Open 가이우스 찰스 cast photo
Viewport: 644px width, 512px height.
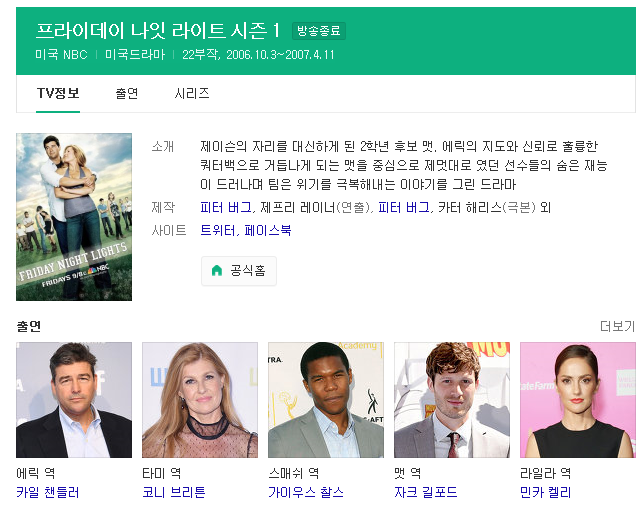pyautogui.click(x=326, y=400)
